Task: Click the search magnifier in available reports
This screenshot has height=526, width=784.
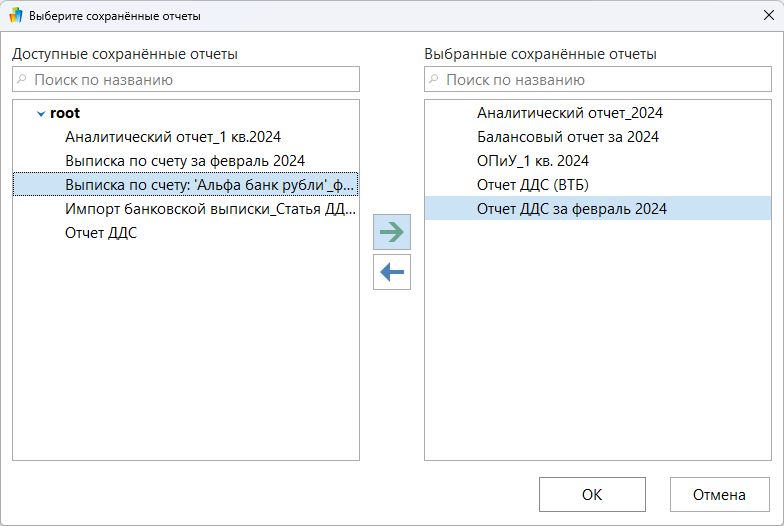Action: tap(24, 80)
